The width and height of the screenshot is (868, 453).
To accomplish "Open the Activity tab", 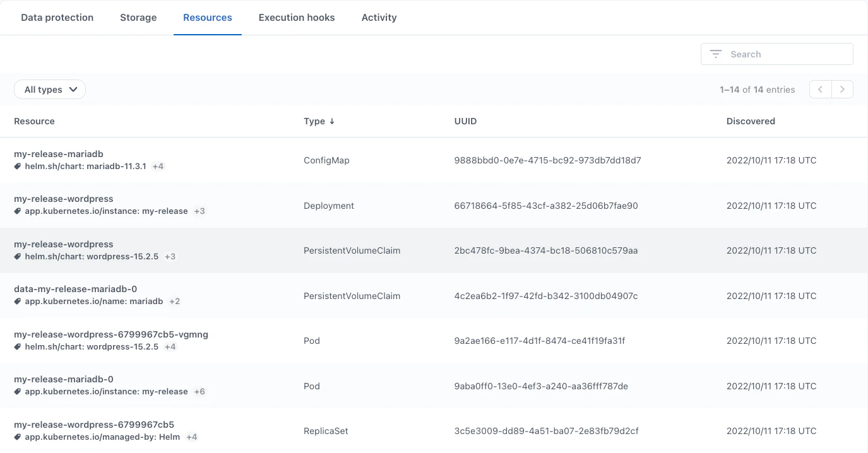I will pos(379,18).
